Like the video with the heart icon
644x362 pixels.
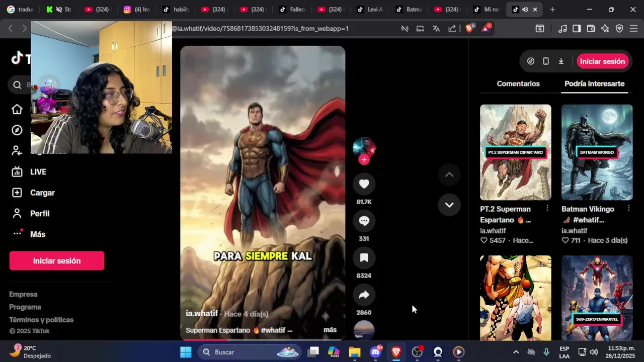pos(364,184)
